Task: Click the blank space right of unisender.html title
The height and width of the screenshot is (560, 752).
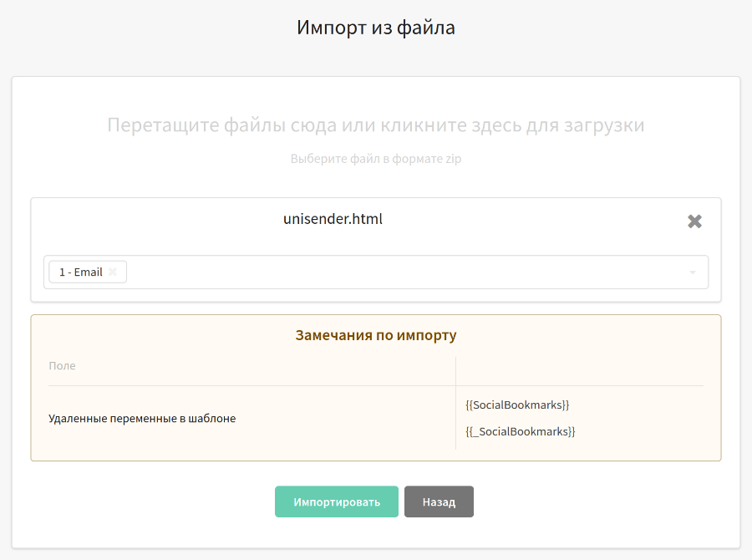Action: [x=532, y=219]
